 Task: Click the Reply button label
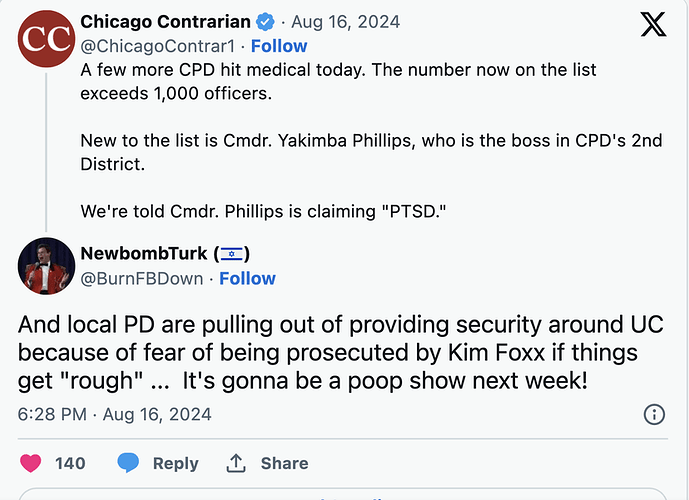(x=176, y=463)
